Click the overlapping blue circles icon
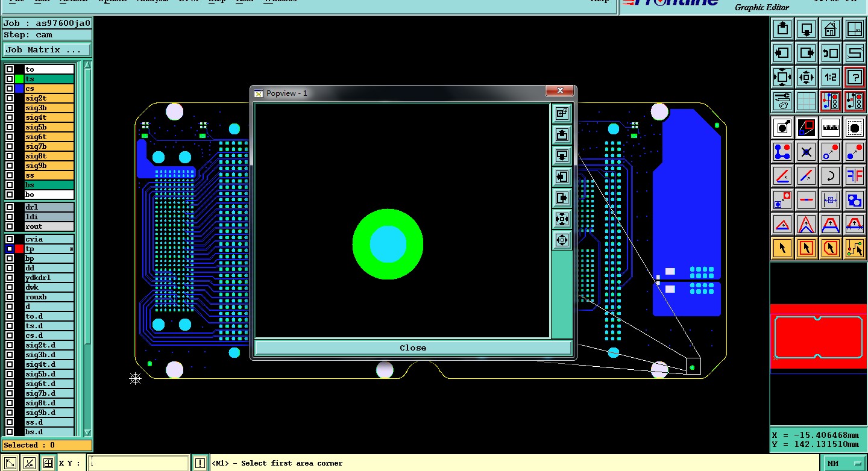The height and width of the screenshot is (471, 868). (855, 200)
